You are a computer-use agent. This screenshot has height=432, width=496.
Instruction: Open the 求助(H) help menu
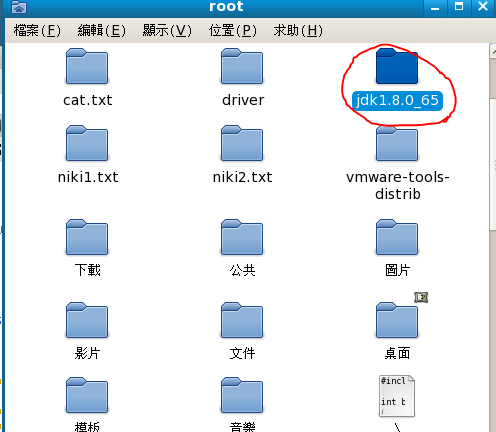[298, 31]
